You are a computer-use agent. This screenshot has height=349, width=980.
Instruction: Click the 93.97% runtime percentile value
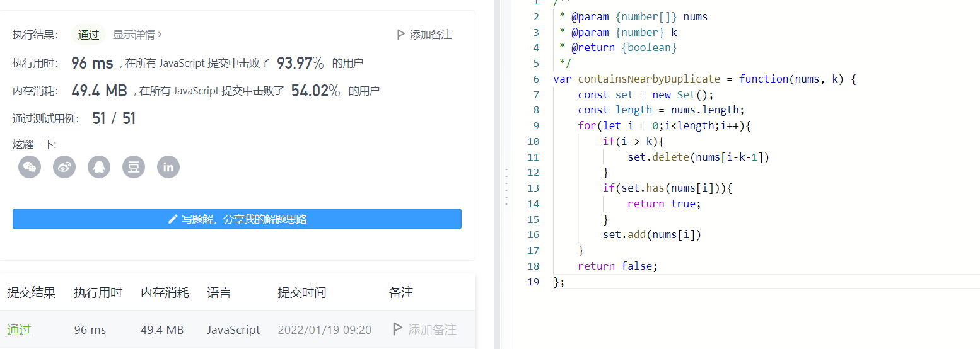click(300, 63)
